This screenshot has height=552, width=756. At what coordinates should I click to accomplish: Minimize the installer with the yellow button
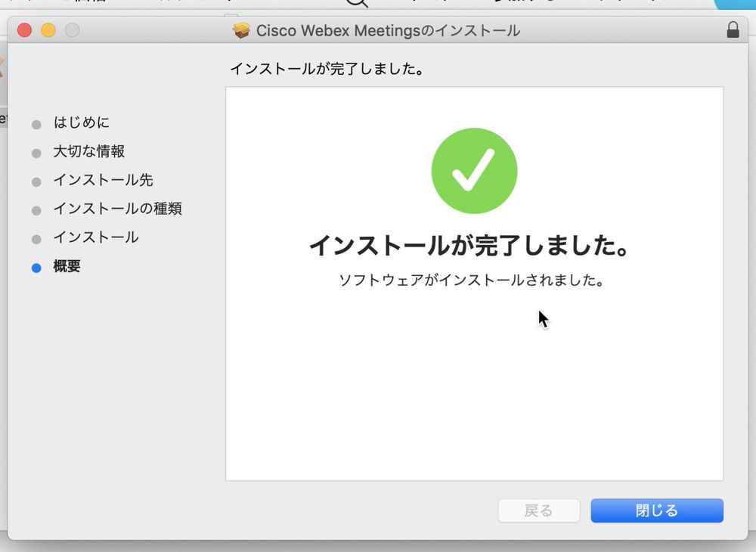[x=48, y=30]
